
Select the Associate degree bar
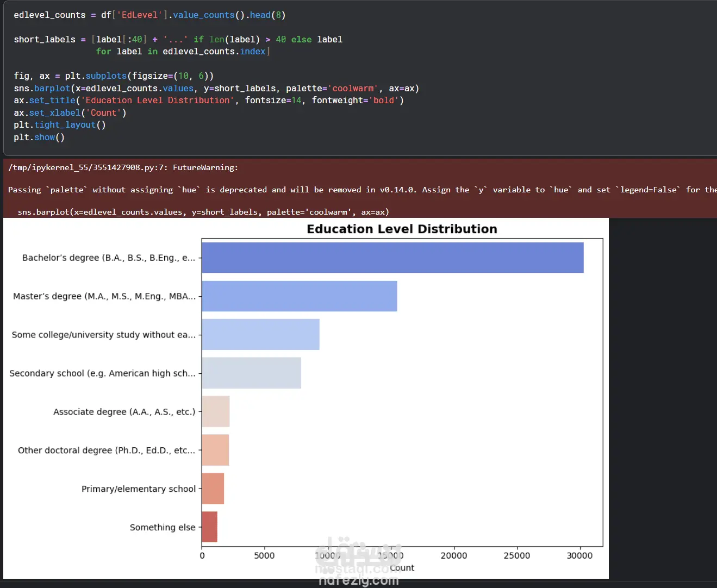[216, 411]
